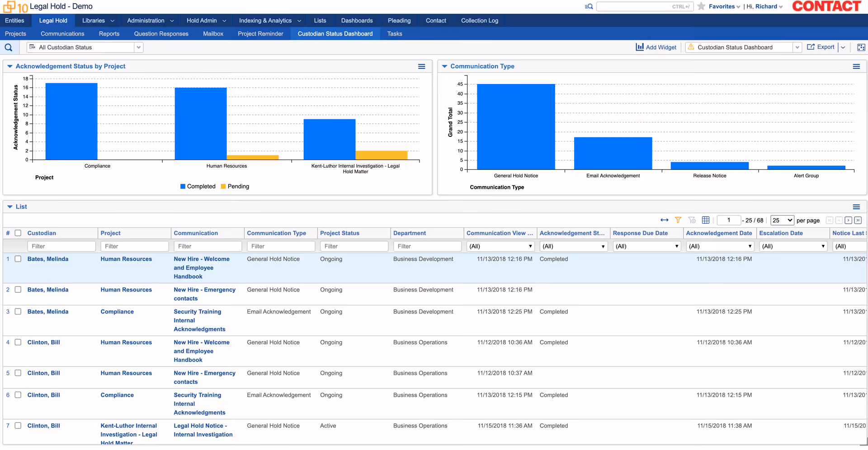Viewport: 868px width, 450px height.
Task: Click the Export icon button
Action: pyautogui.click(x=811, y=47)
